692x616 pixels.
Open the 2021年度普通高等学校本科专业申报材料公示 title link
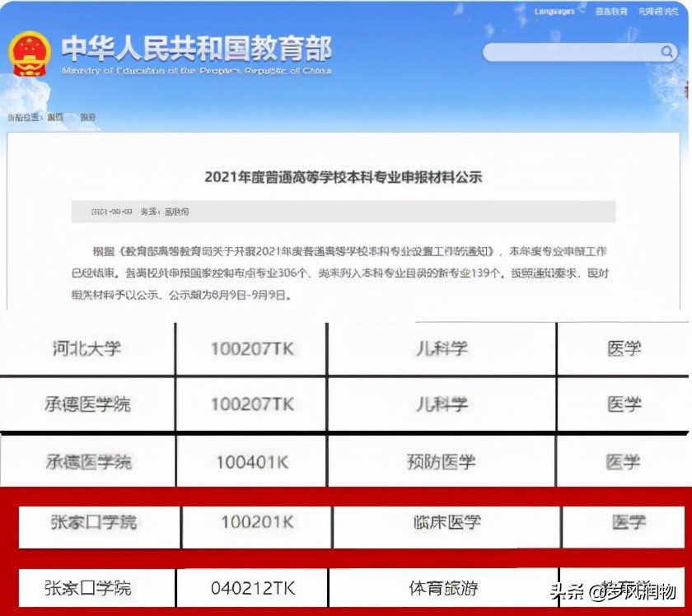pyautogui.click(x=346, y=175)
